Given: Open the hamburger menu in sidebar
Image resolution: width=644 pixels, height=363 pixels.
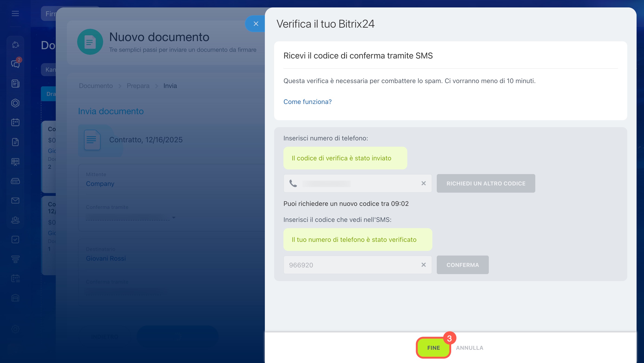Looking at the screenshot, I should click(x=15, y=13).
